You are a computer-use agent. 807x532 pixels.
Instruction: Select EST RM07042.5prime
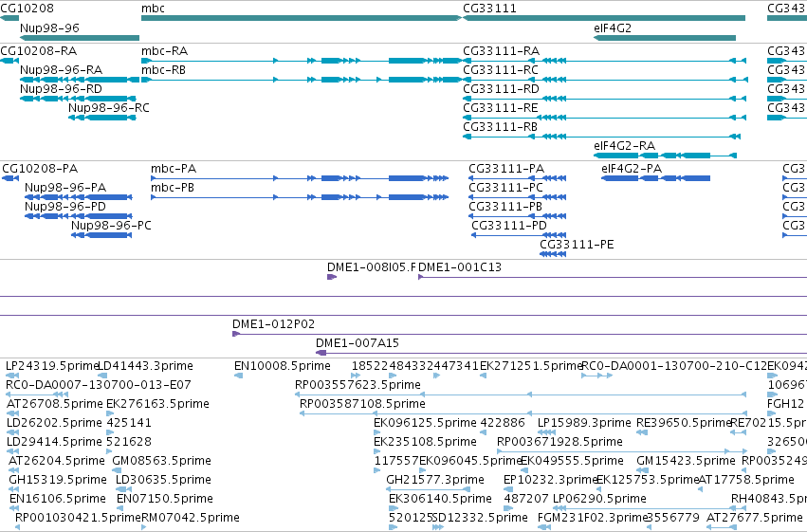(x=144, y=527)
